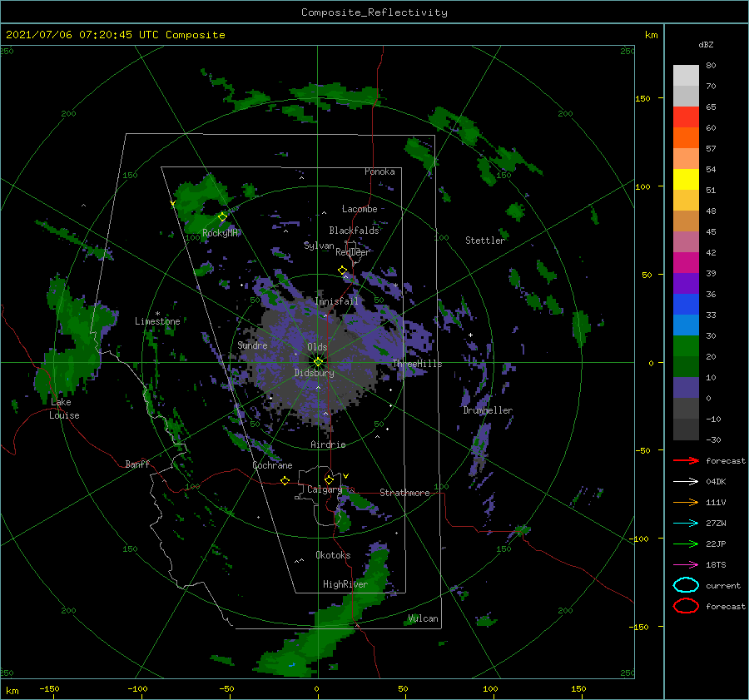The image size is (749, 700).
Task: Click the Banff label
Action: [x=137, y=464]
